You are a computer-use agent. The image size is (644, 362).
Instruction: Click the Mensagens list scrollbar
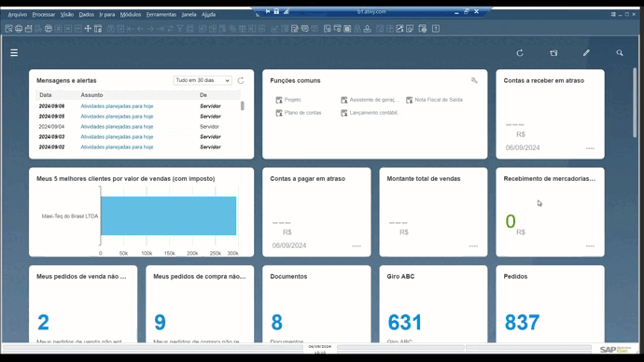click(x=243, y=105)
